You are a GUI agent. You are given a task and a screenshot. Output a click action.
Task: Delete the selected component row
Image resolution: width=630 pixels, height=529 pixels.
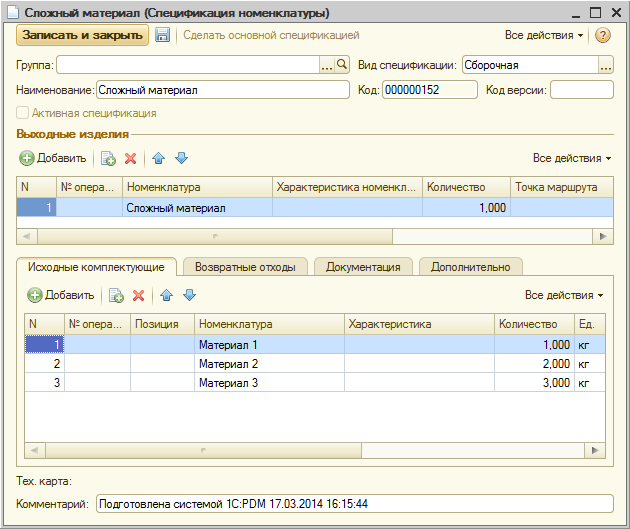point(139,296)
